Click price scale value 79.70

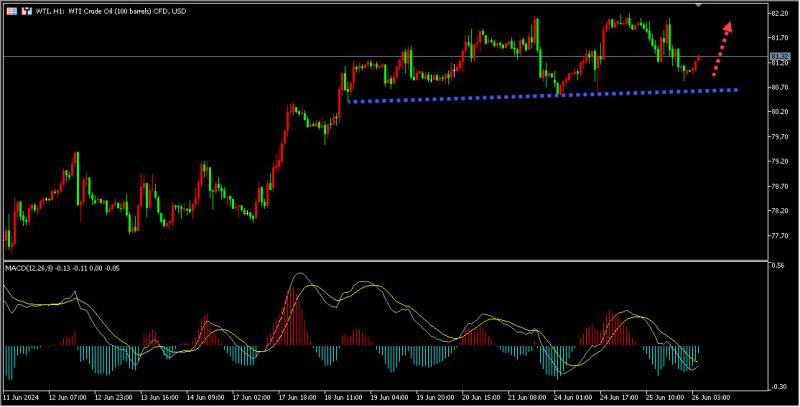tap(779, 137)
